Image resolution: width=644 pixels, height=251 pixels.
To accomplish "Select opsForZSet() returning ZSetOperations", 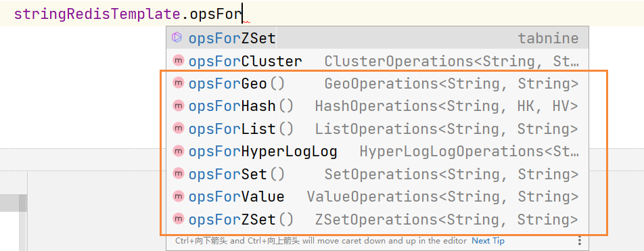I will [x=377, y=219].
